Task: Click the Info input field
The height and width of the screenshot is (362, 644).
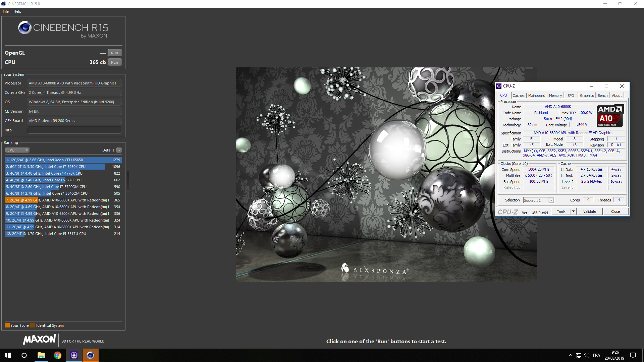Action: pos(74,130)
